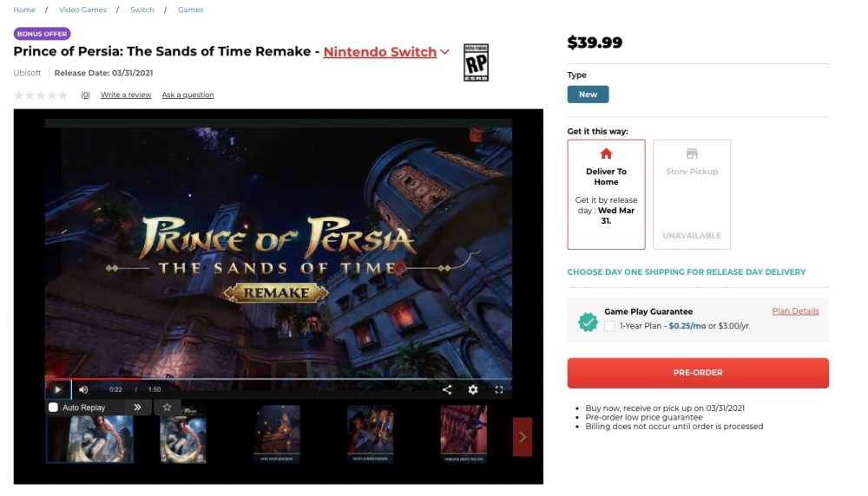Viewport: 868px width, 496px height.
Task: Go to Video Games breadcrumb
Action: [82, 10]
